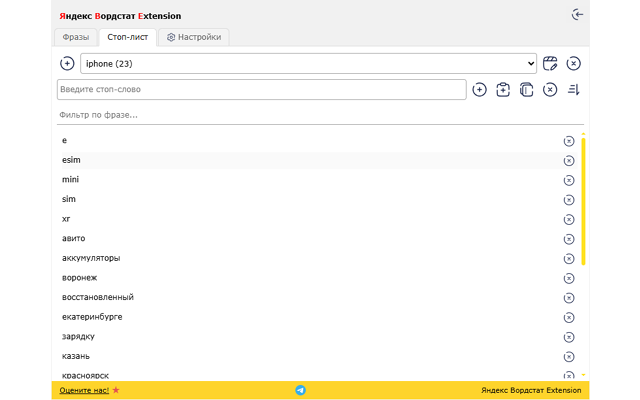The width and height of the screenshot is (640, 400).
Task: Delete the iphone stop-list
Action: tap(573, 64)
